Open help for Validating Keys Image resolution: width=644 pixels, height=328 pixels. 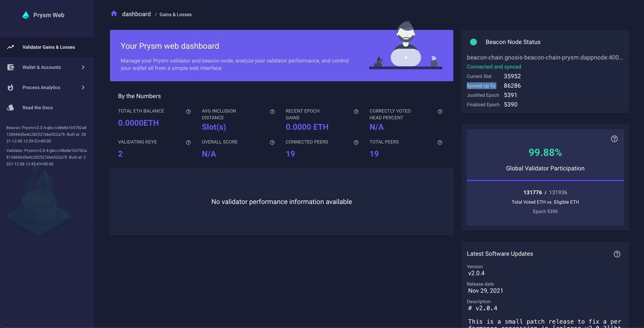(188, 143)
